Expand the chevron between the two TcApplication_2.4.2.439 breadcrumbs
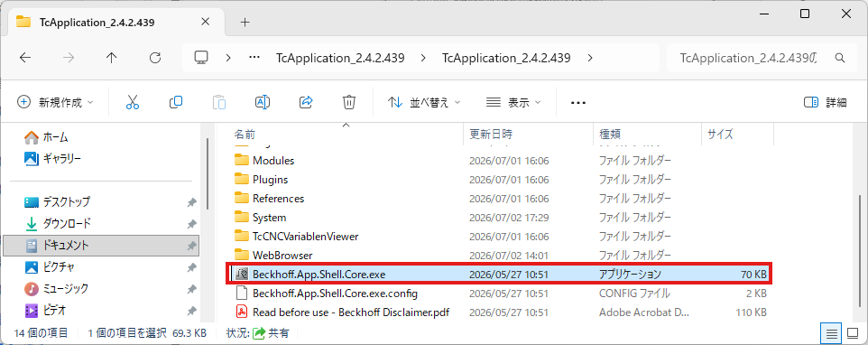868x345 pixels. tap(423, 58)
